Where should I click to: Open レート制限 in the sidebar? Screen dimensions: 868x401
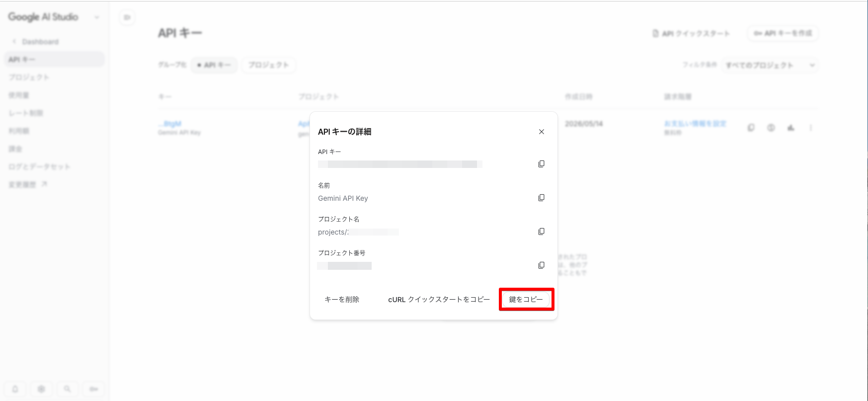pos(26,113)
